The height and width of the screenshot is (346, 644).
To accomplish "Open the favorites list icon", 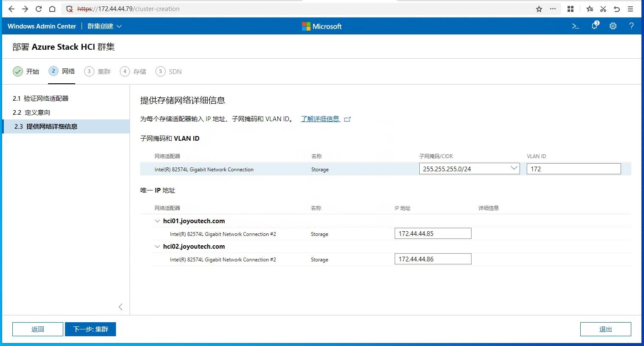I will [x=590, y=9].
